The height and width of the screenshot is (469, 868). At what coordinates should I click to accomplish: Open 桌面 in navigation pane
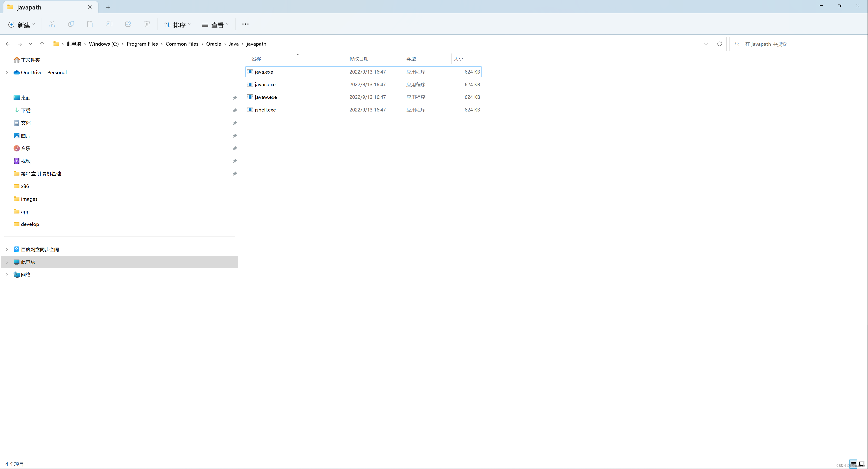coord(26,98)
